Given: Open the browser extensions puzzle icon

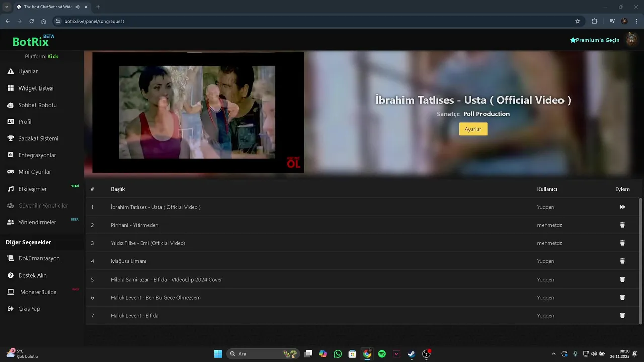Looking at the screenshot, I should pyautogui.click(x=594, y=21).
